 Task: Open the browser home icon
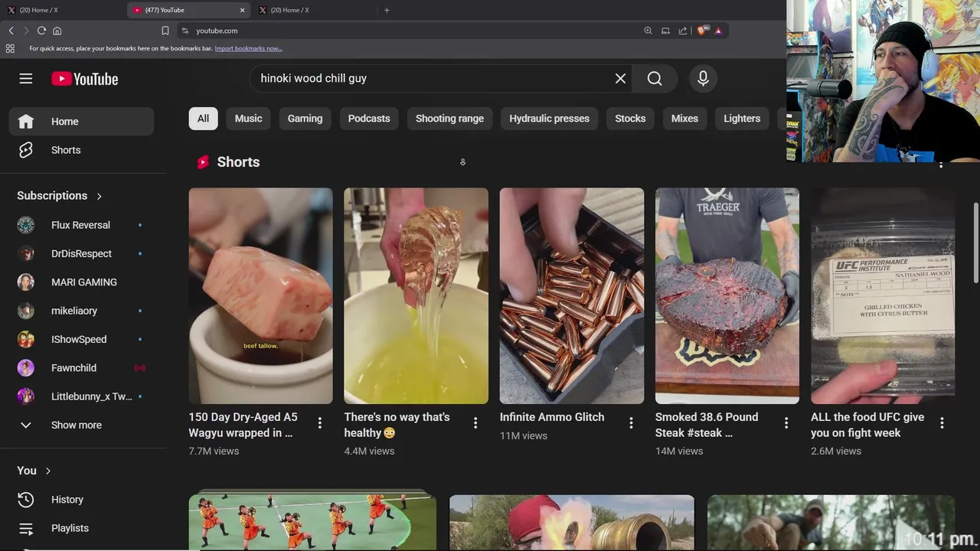tap(57, 31)
